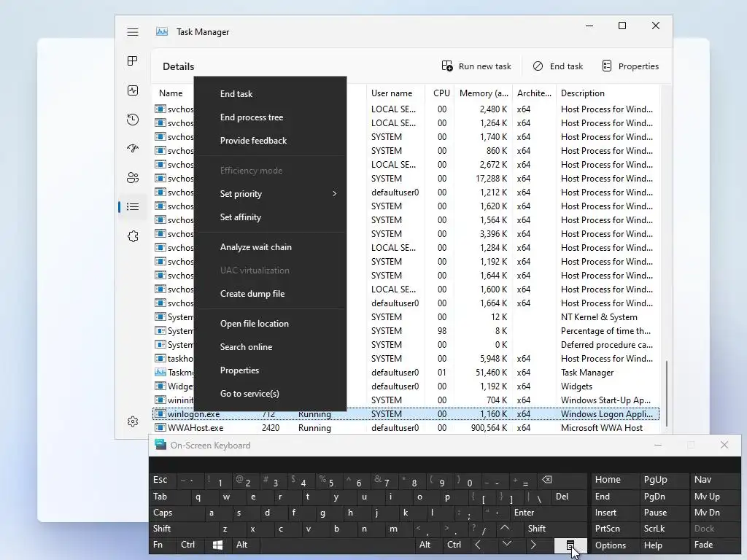Open Task Manager settings gear
This screenshot has width=747, height=560.
(x=133, y=421)
